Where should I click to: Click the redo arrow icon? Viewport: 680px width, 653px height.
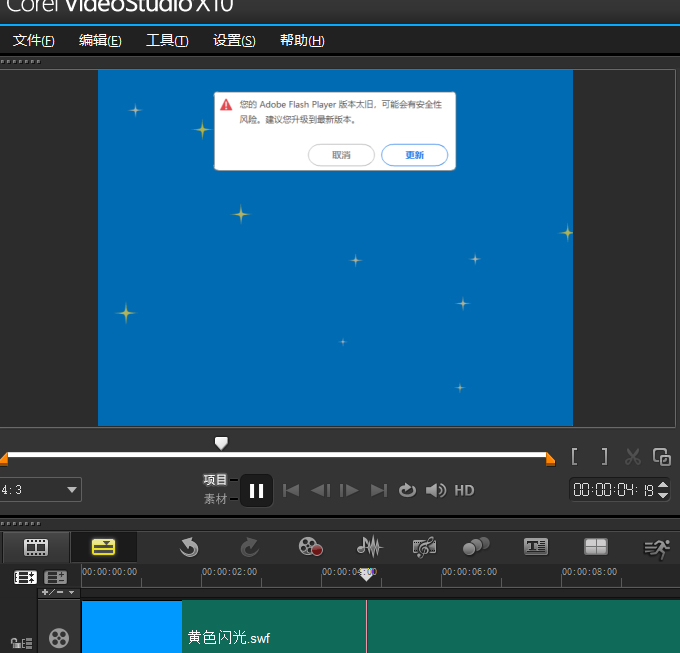click(250, 547)
